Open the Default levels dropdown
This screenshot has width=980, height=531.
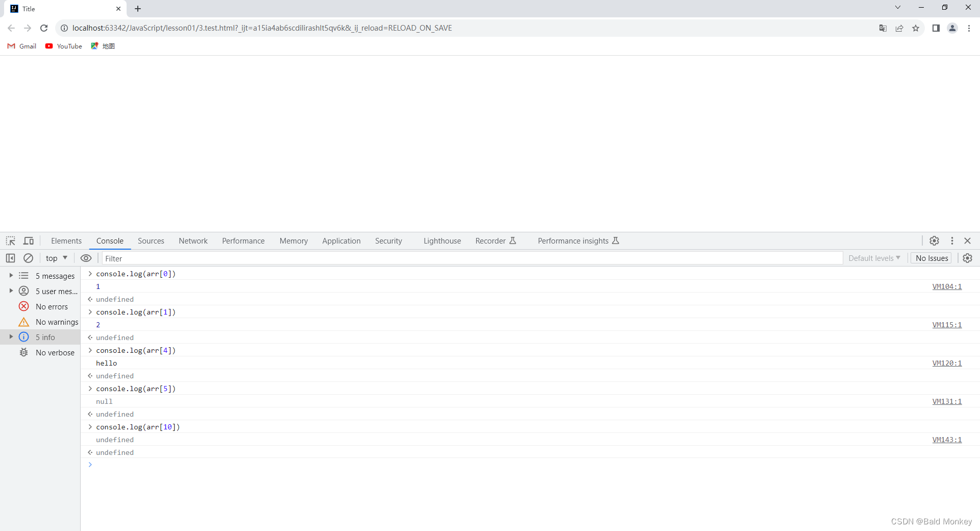874,258
